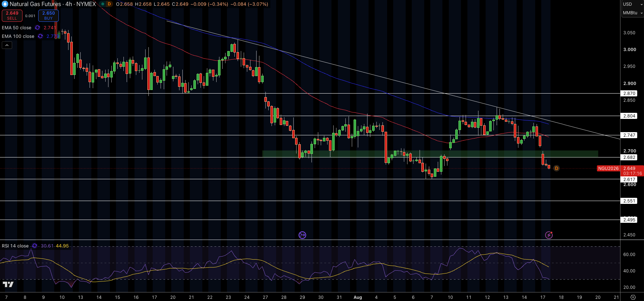This screenshot has width=644, height=301.
Task: Click the 2.747 horizontal line price label
Action: pos(629,135)
